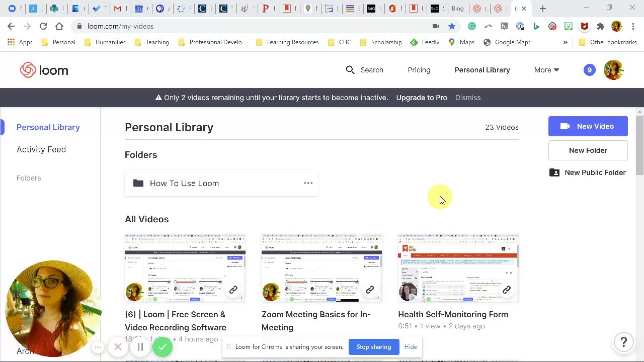Screen dimensions: 644x362
Task: Open Personal Library in the top navigation
Action: [x=482, y=70]
